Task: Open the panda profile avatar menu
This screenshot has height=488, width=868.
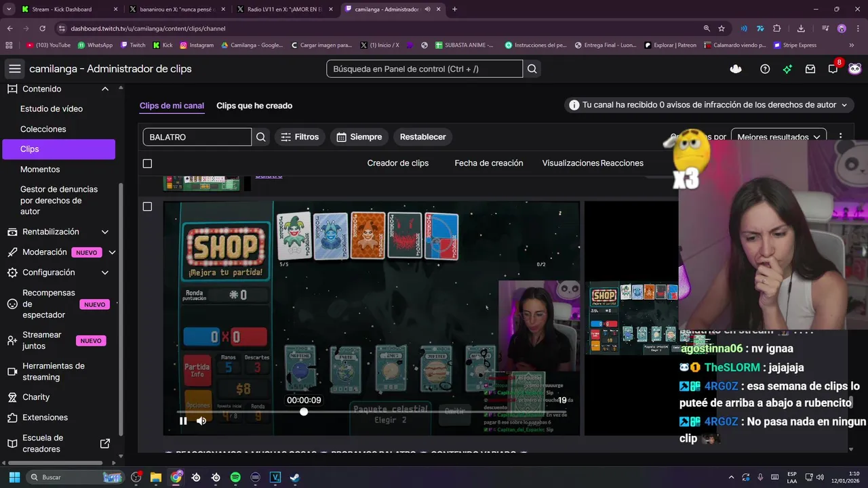Action: [855, 68]
